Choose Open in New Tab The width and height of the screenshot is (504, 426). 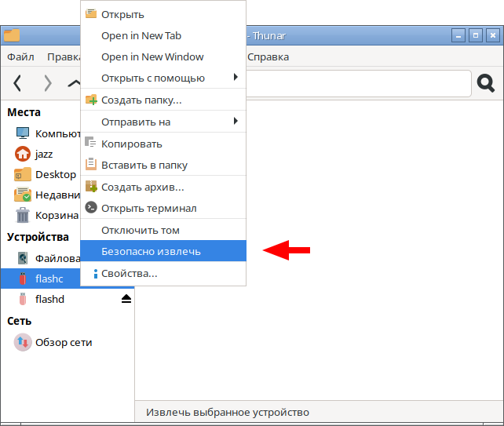[x=163, y=35]
